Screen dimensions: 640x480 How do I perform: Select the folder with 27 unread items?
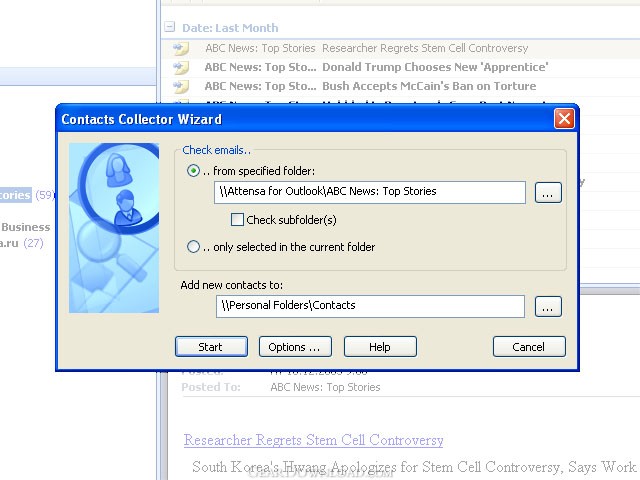point(21,243)
